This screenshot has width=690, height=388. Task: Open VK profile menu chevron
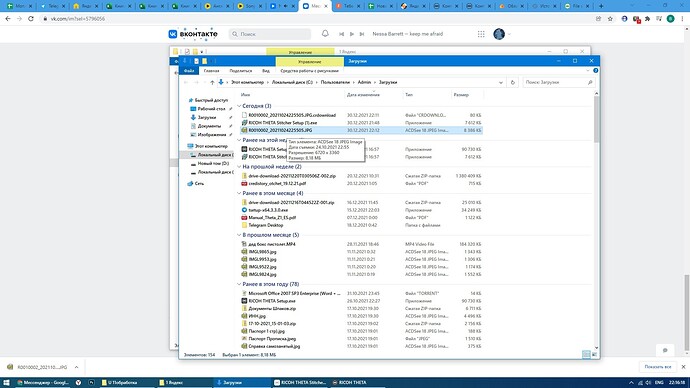click(x=509, y=34)
